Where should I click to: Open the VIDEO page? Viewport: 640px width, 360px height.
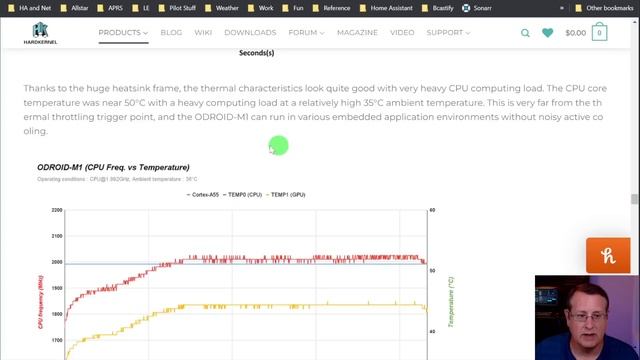pos(402,33)
